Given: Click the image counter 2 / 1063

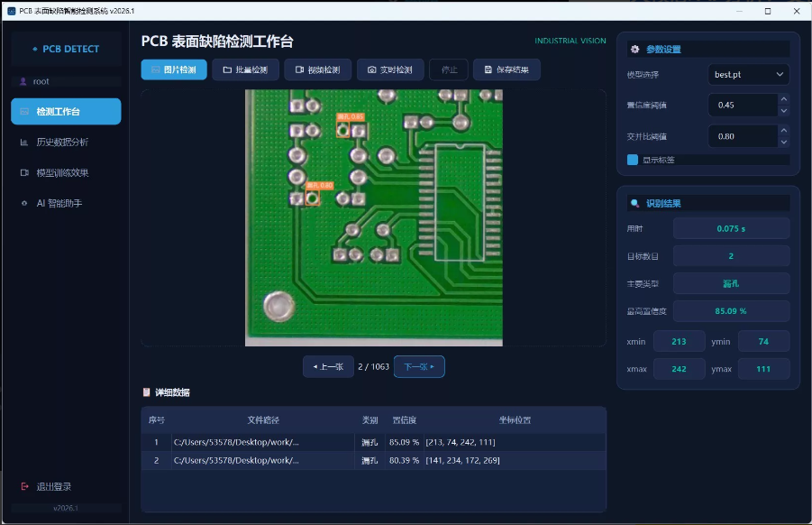Looking at the screenshot, I should pos(373,366).
